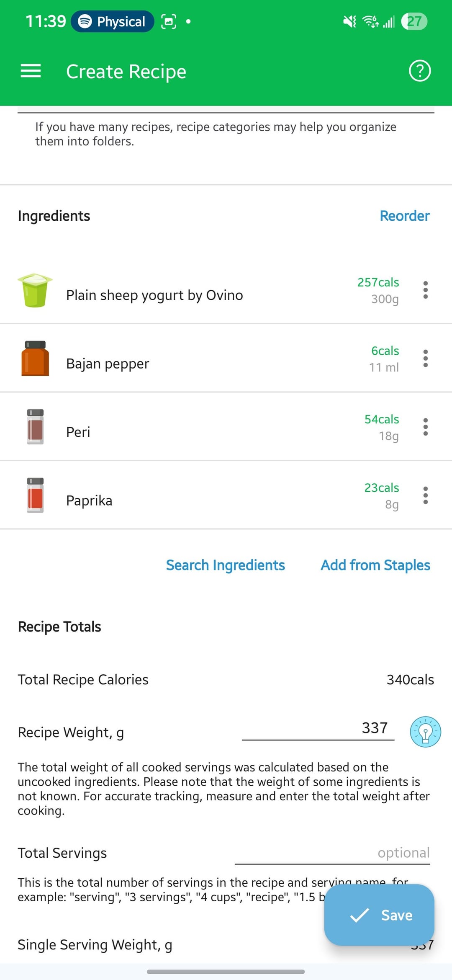Click Search Ingredients
This screenshot has height=980, width=452.
[225, 565]
